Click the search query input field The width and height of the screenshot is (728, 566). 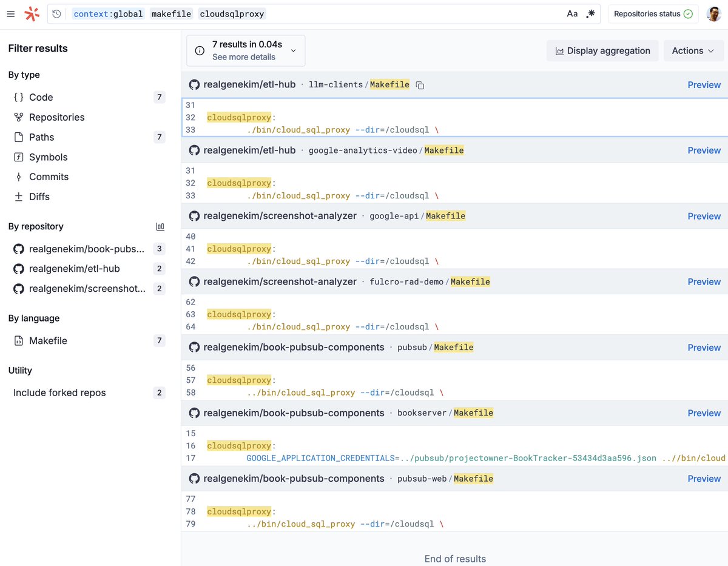(324, 14)
